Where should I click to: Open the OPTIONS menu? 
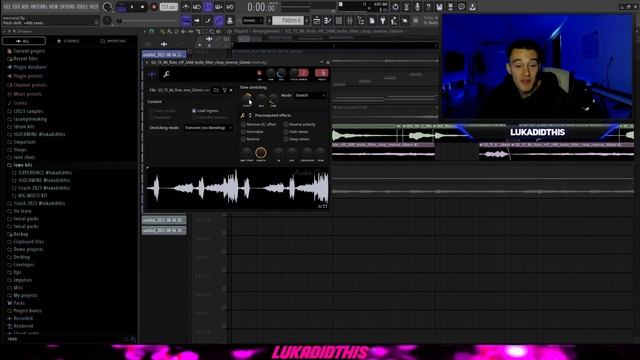pos(67,7)
